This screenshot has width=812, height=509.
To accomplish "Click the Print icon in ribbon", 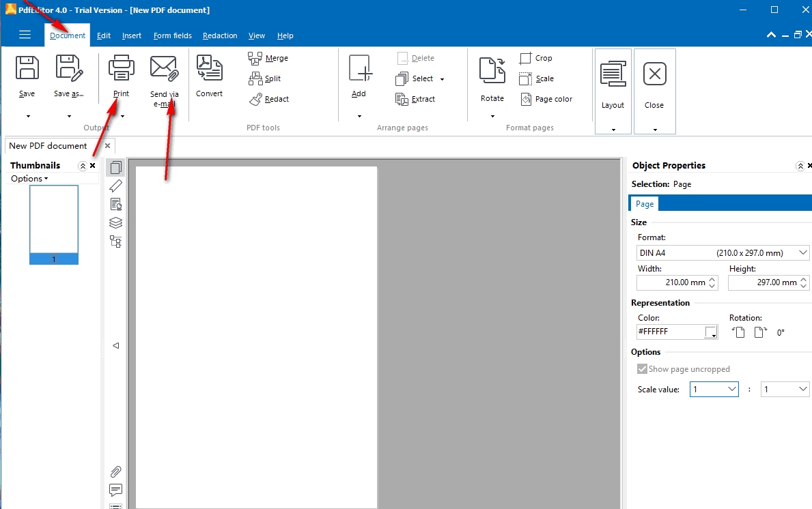I will [121, 69].
